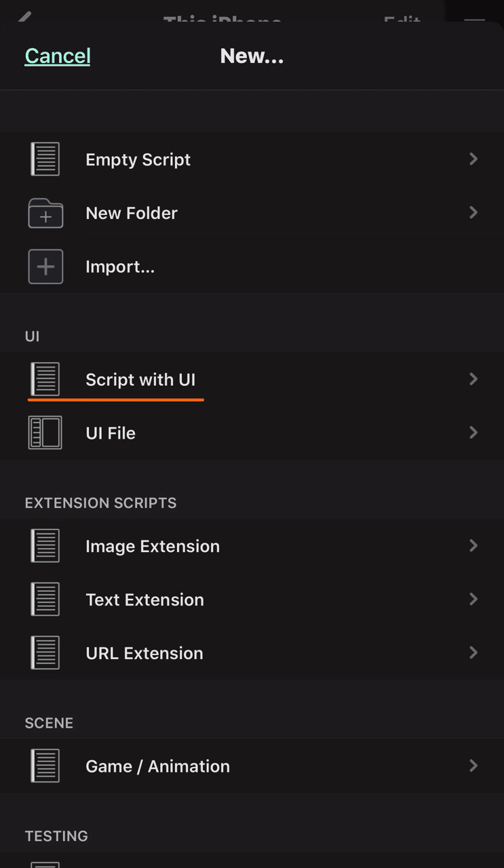
Task: Expand the Empty Script row chevron
Action: coord(473,159)
